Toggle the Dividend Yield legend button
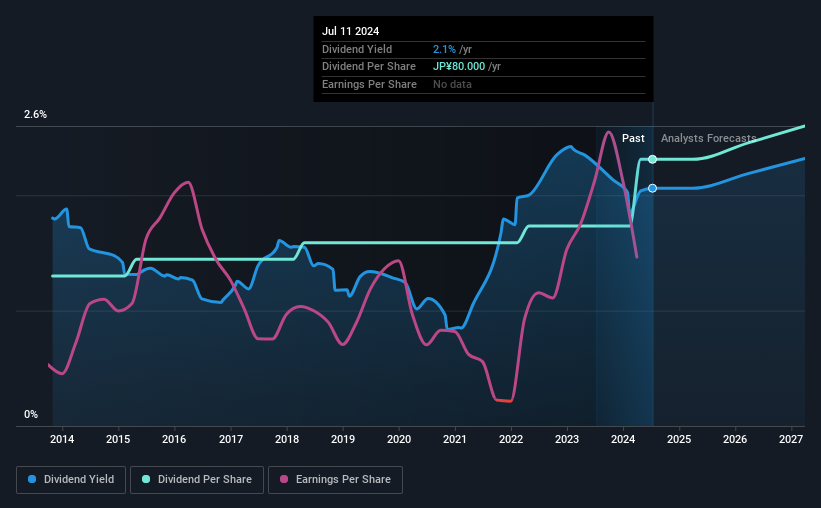The width and height of the screenshot is (821, 508). click(71, 480)
